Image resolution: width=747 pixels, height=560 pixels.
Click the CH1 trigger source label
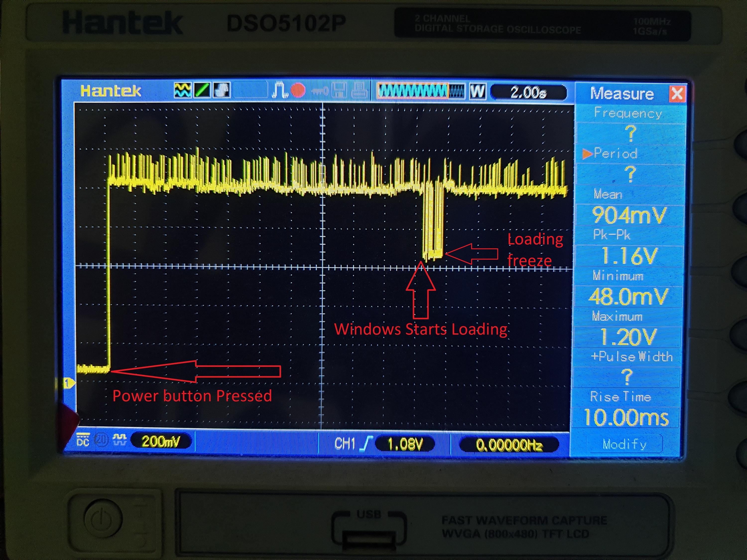[x=345, y=444]
